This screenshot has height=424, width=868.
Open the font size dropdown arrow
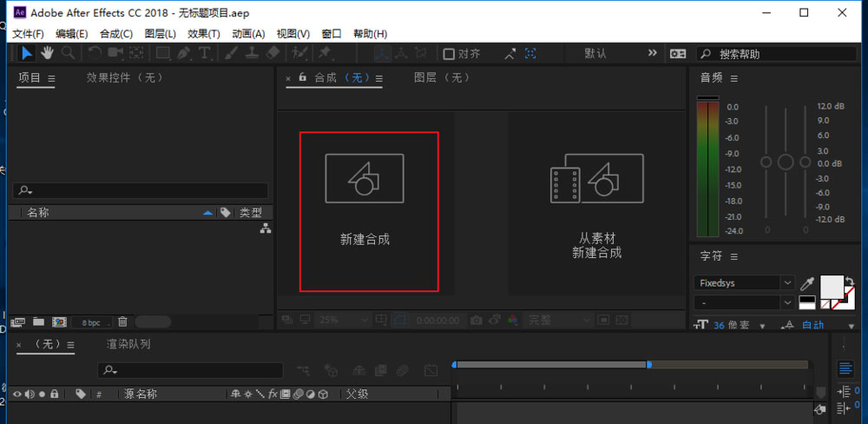(762, 326)
